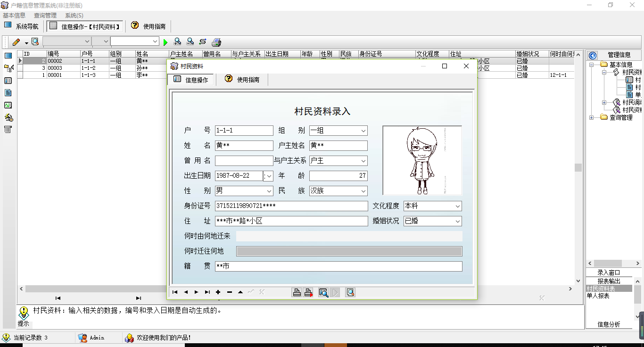
Task: Click the printer with red arrow icon
Action: (308, 292)
